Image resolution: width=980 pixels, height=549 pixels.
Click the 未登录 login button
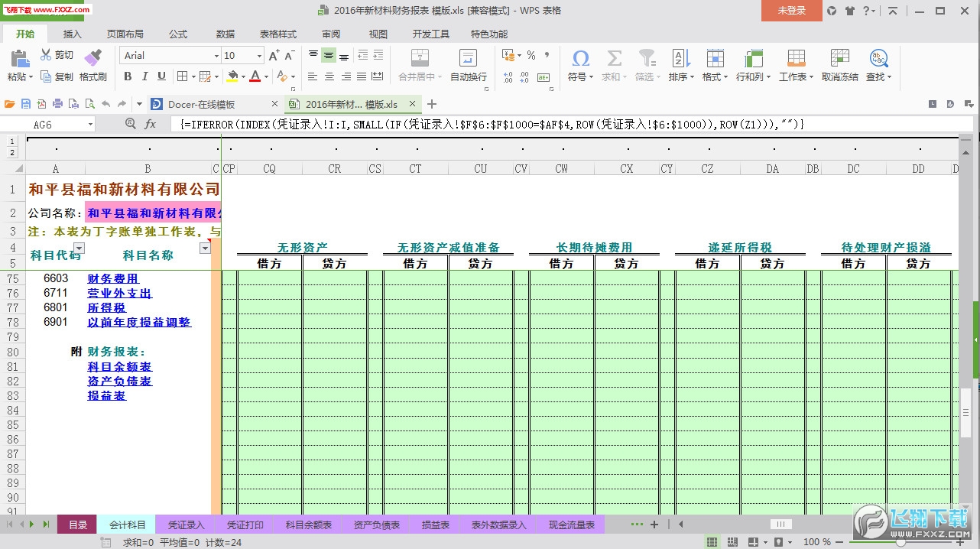coord(791,11)
